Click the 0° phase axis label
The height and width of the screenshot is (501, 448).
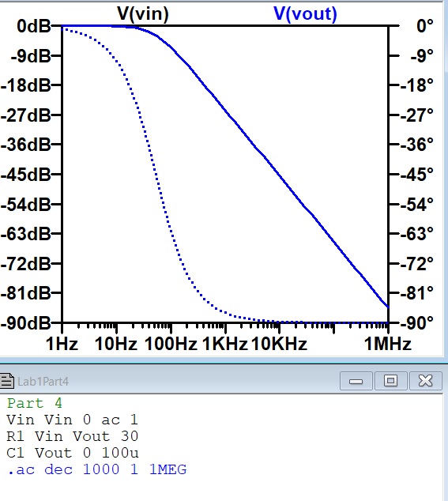(x=425, y=26)
